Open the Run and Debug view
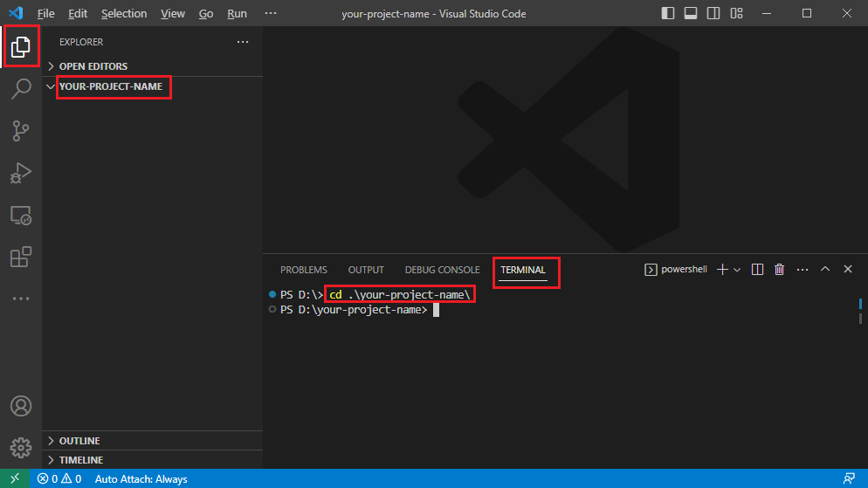The height and width of the screenshot is (488, 868). [x=21, y=173]
